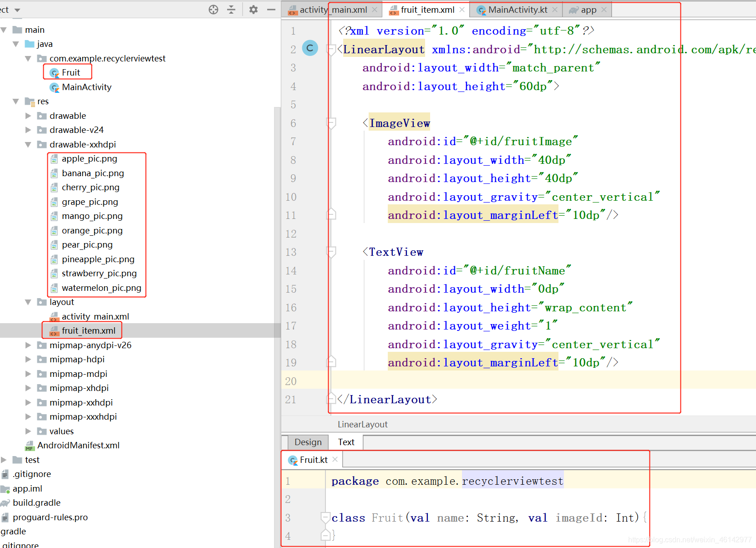
Task: Open app.iml file
Action: click(27, 489)
